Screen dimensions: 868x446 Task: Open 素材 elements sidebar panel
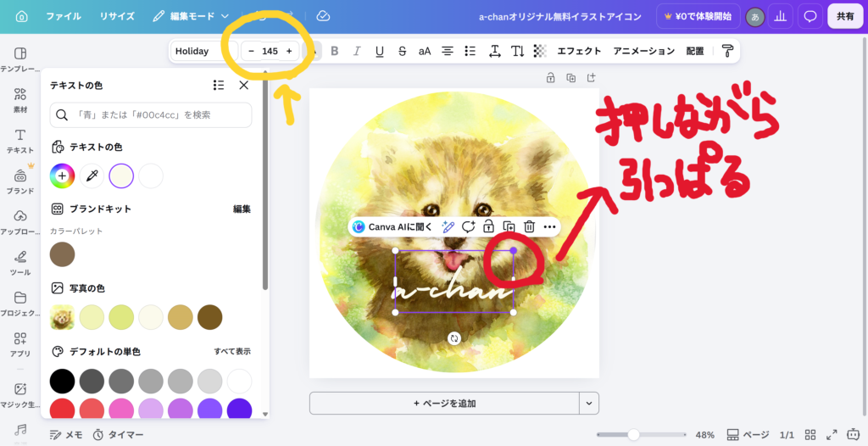pos(20,100)
